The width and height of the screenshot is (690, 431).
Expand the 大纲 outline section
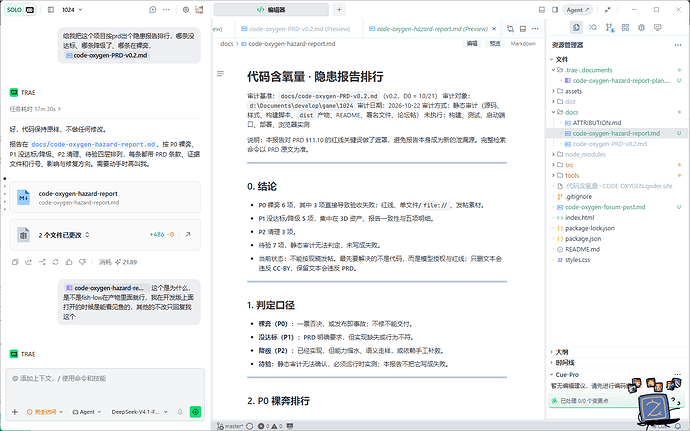562,352
